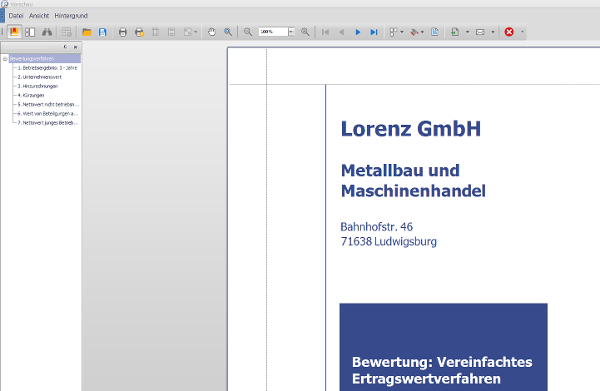The image size is (600, 391).
Task: Click the 'Metallbau und Maschinenhandel' text
Action: 413,181
